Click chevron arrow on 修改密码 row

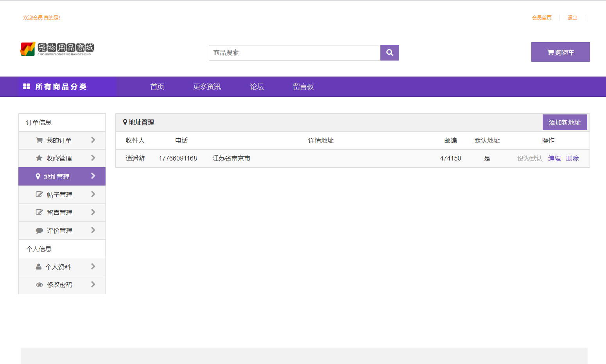93,284
